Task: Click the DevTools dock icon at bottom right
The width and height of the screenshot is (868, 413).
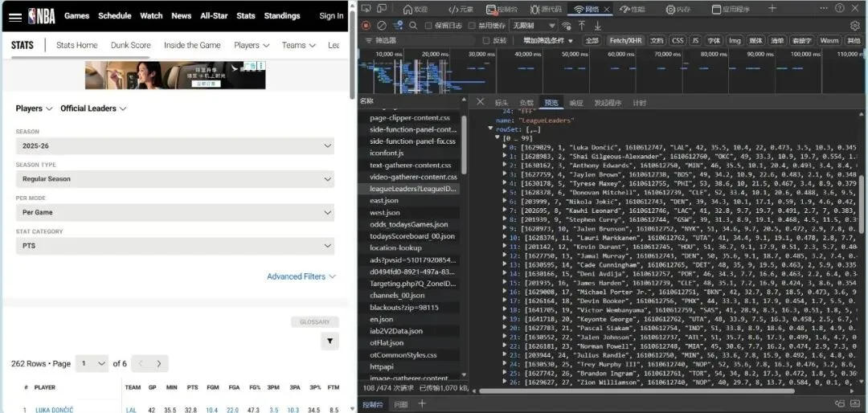Action: tap(840, 404)
